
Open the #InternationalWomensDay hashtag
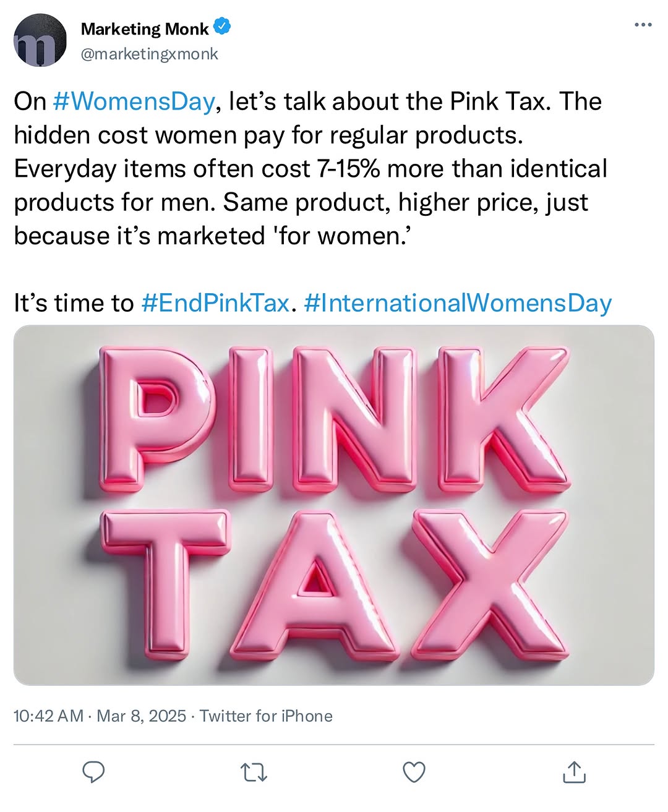tap(458, 303)
